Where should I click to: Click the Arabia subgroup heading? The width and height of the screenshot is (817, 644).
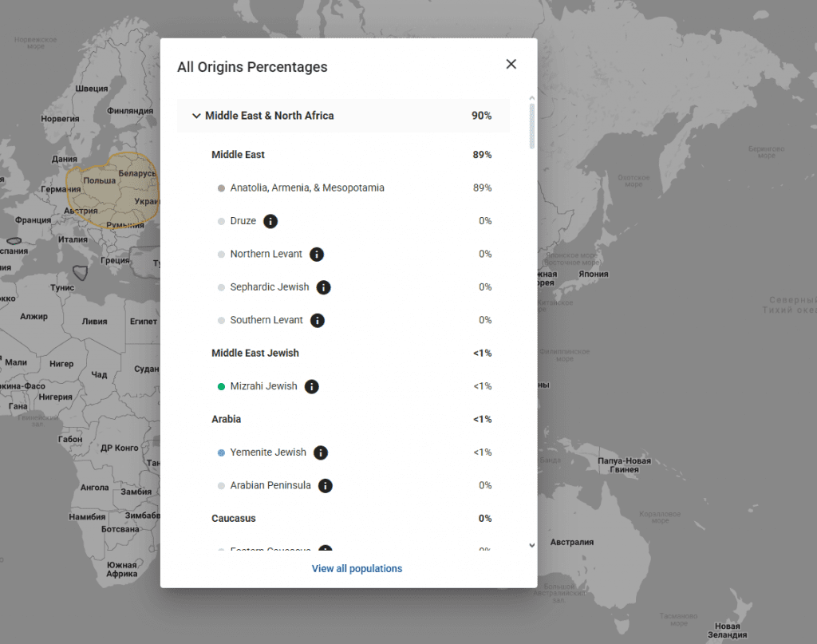click(x=226, y=420)
